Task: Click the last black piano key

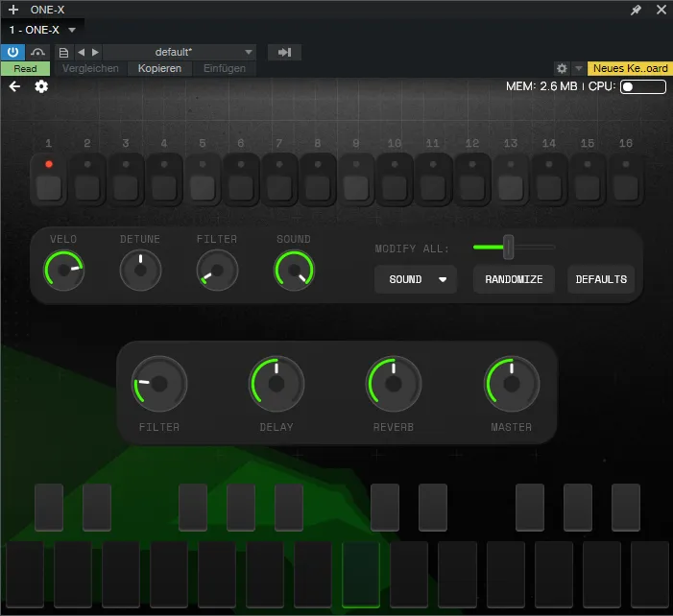Action: [626, 508]
